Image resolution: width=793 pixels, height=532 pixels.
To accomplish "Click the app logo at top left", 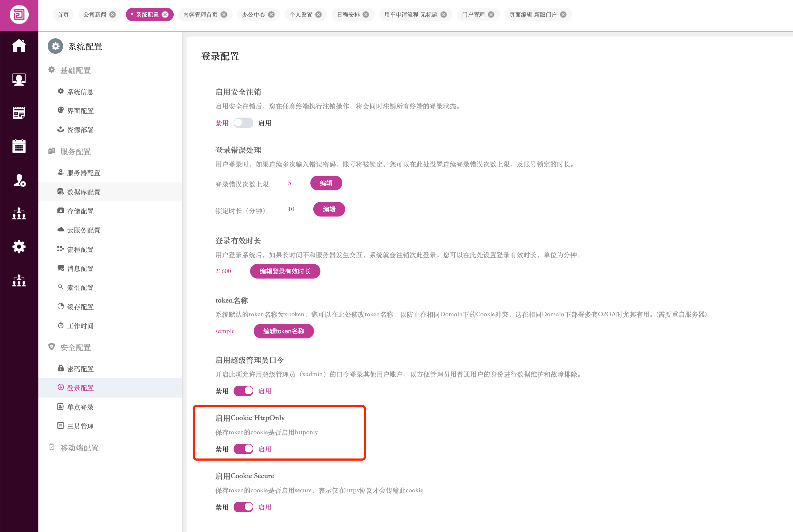I will click(19, 15).
